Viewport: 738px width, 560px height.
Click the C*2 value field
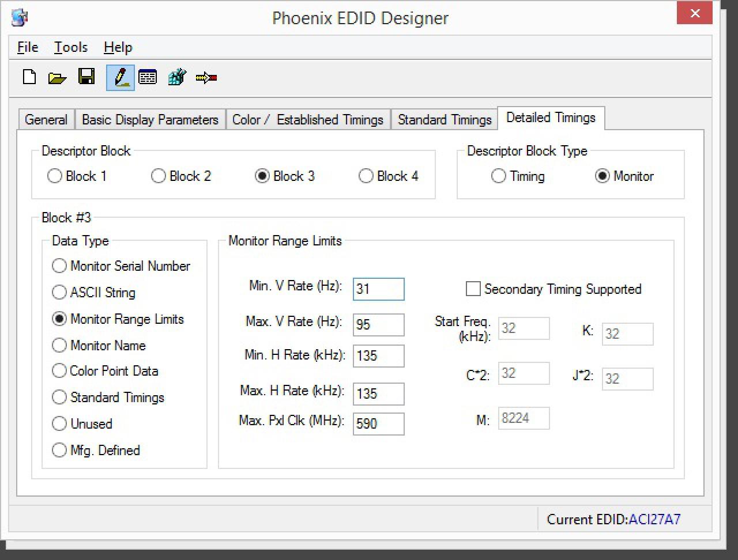point(524,373)
